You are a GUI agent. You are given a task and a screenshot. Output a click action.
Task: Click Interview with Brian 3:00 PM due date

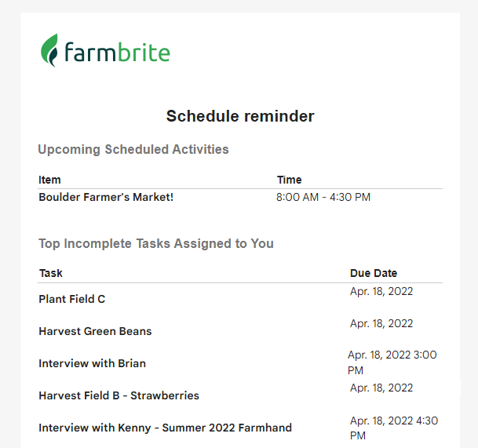[392, 362]
